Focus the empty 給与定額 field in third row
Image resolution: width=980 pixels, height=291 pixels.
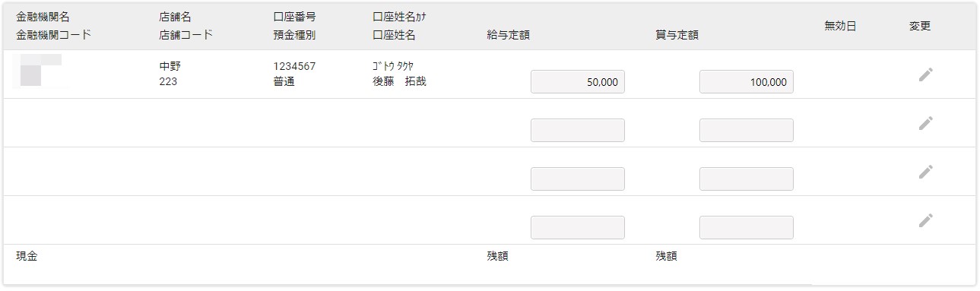pyautogui.click(x=578, y=179)
